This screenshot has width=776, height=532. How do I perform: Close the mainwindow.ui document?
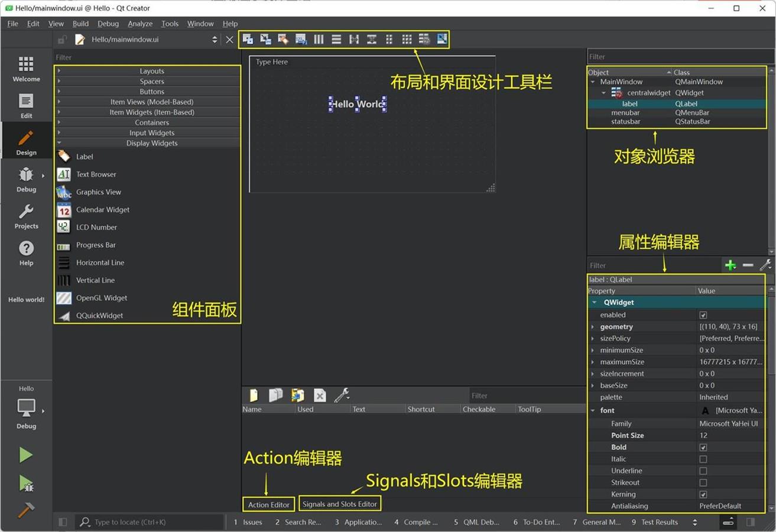click(229, 40)
